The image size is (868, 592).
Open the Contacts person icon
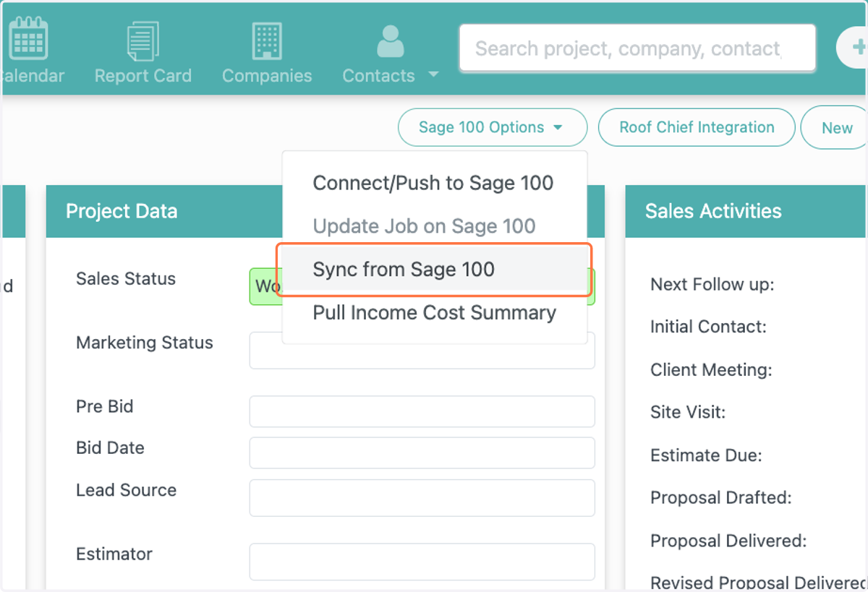(x=391, y=42)
